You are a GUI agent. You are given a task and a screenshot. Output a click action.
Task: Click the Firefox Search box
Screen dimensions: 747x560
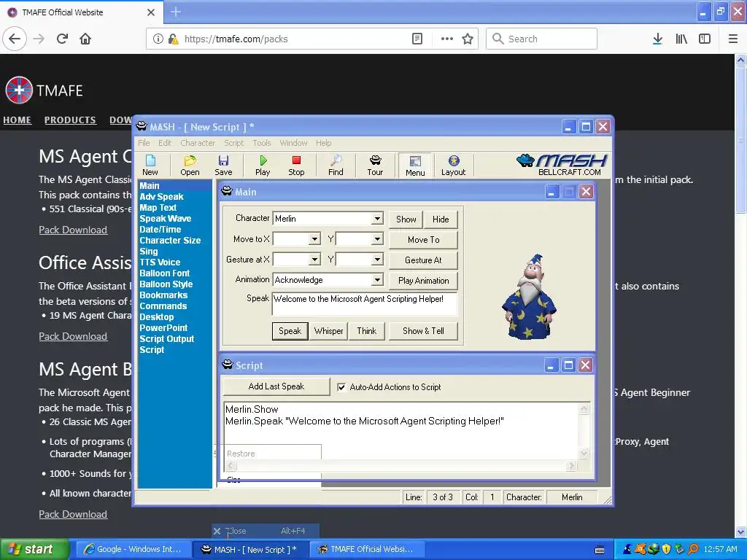pyautogui.click(x=542, y=39)
